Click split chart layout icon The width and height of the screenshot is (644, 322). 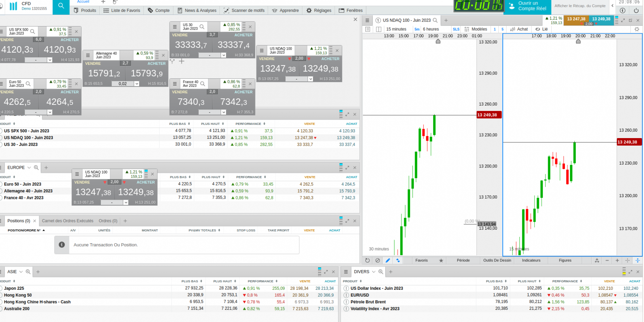[379, 29]
